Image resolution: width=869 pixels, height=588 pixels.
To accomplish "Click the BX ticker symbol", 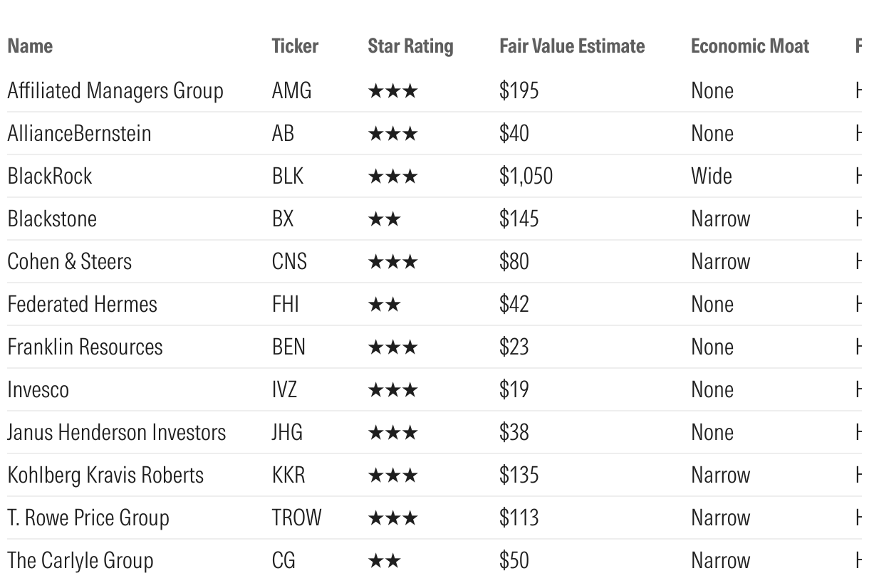I will pyautogui.click(x=283, y=219).
